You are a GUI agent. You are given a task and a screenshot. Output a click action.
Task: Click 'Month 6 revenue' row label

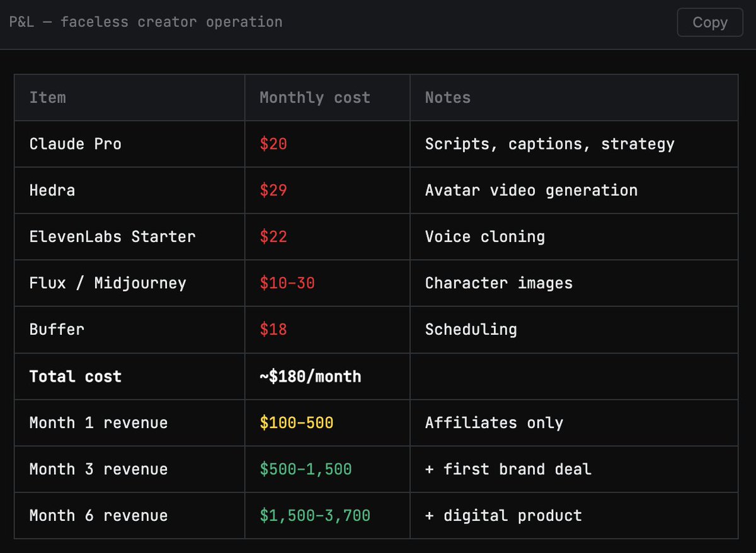click(x=99, y=515)
